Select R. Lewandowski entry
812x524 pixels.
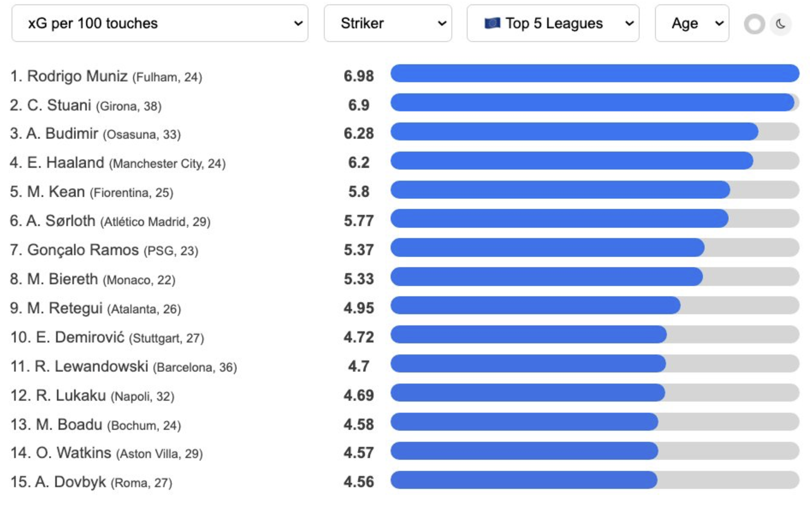click(x=91, y=367)
